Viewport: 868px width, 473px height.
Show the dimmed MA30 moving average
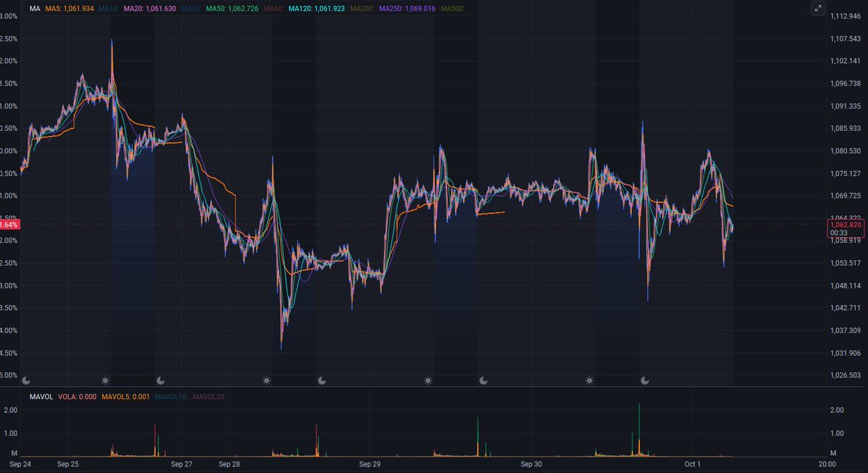click(190, 9)
